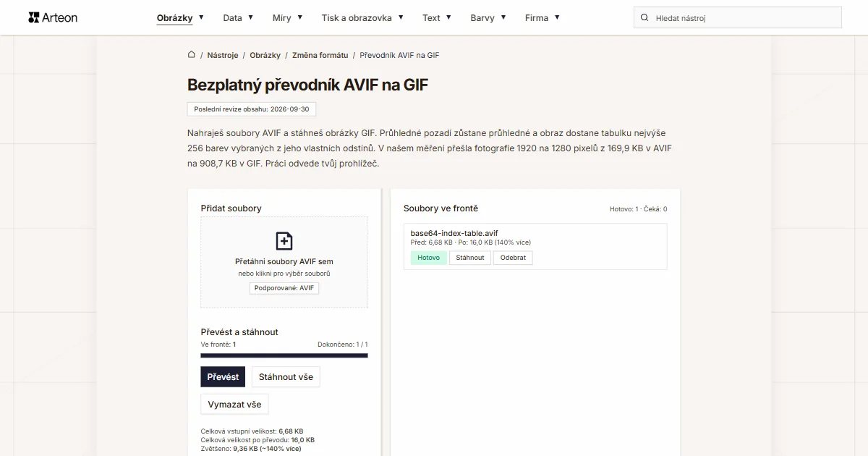Click the Hotovo status badge
Image resolution: width=868 pixels, height=456 pixels.
[428, 258]
